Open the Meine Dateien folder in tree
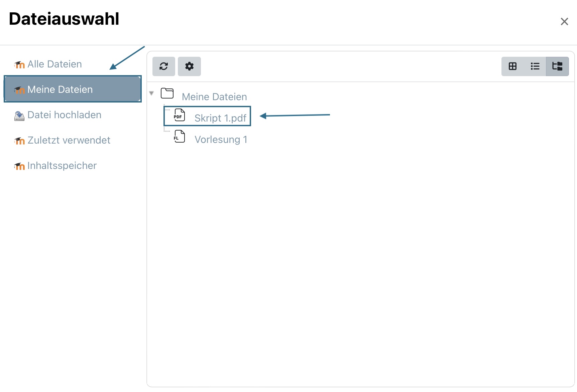The image size is (577, 392). (214, 97)
